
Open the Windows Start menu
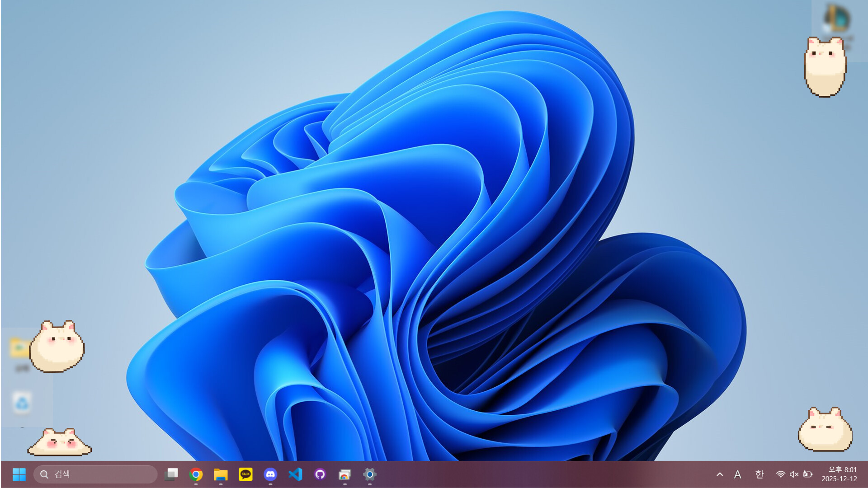[19, 474]
